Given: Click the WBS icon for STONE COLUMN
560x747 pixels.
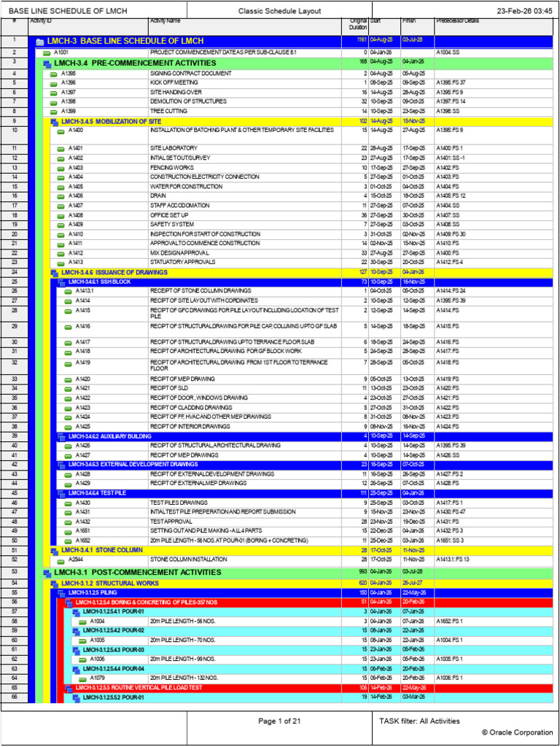Looking at the screenshot, I should [x=54, y=551].
